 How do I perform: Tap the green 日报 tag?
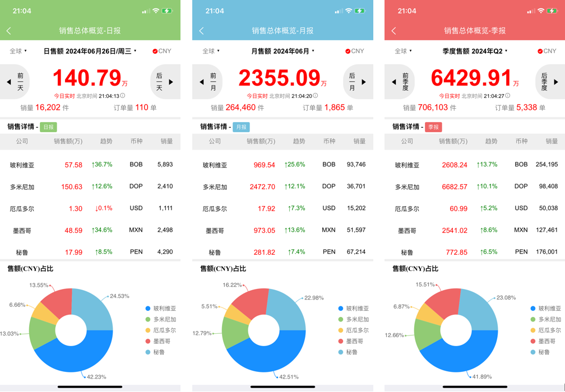click(48, 127)
